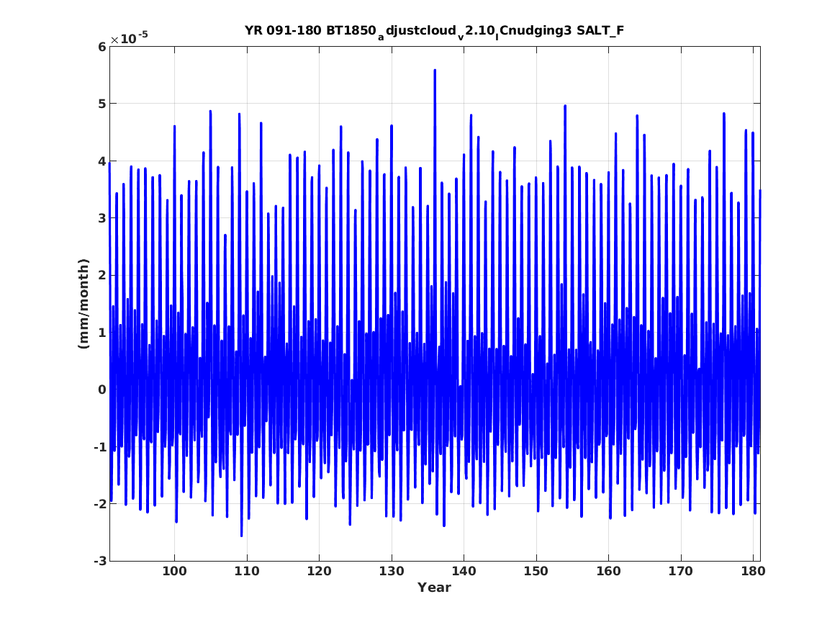Click y-axis tick label -3

(x=100, y=561)
